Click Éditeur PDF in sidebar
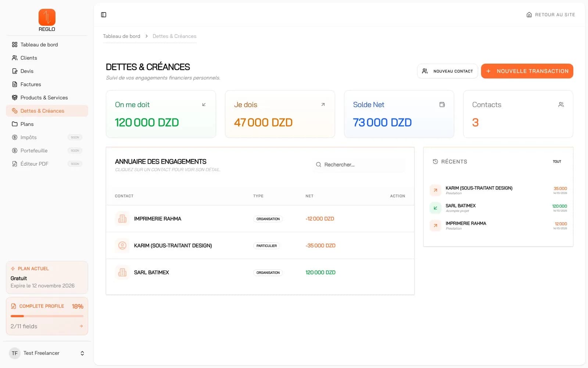The width and height of the screenshot is (588, 368). click(x=47, y=164)
